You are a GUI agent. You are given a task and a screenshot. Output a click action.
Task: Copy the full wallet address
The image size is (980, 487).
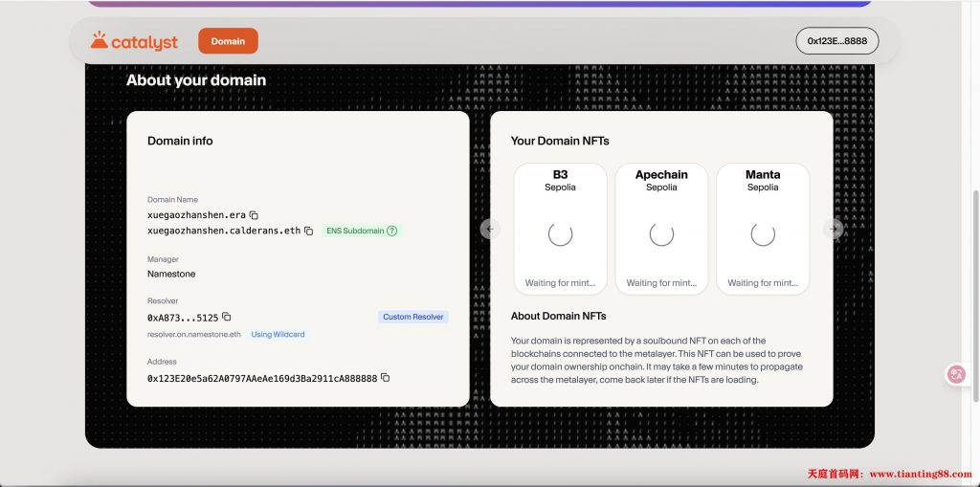386,378
